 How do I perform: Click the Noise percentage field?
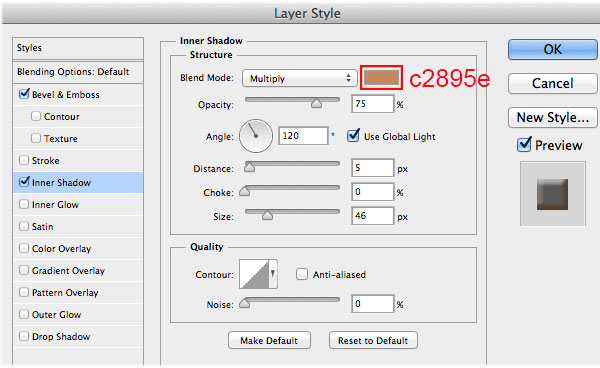(x=372, y=304)
